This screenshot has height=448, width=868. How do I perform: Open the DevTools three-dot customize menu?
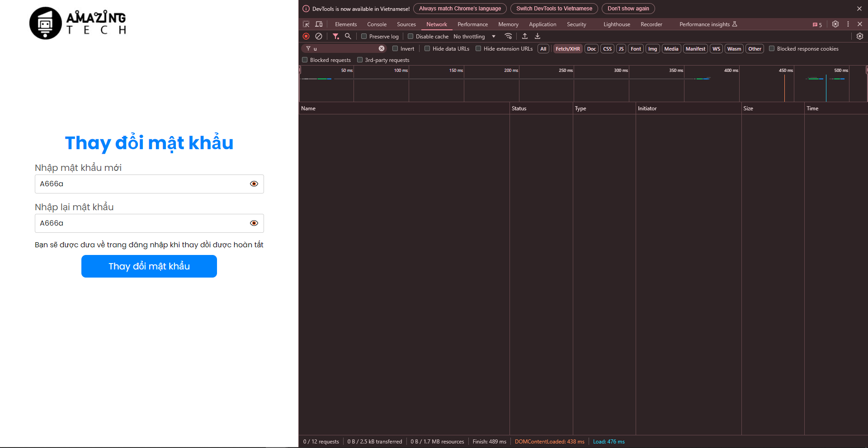848,24
